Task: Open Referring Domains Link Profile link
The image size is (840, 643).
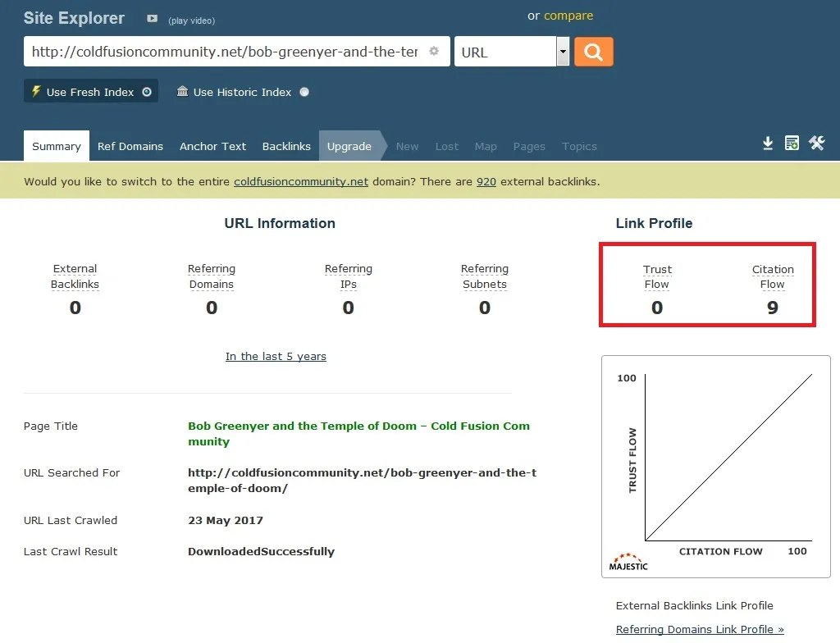Action: coord(700,629)
